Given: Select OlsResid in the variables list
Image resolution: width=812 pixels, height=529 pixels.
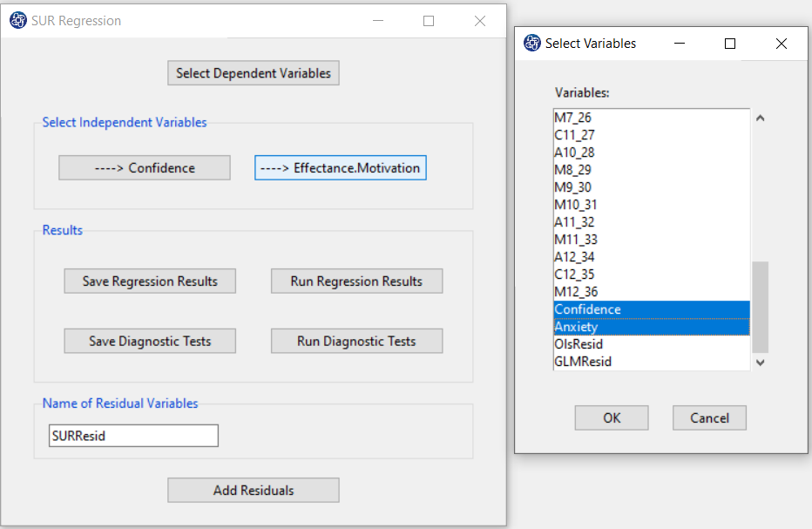Looking at the screenshot, I should [652, 344].
